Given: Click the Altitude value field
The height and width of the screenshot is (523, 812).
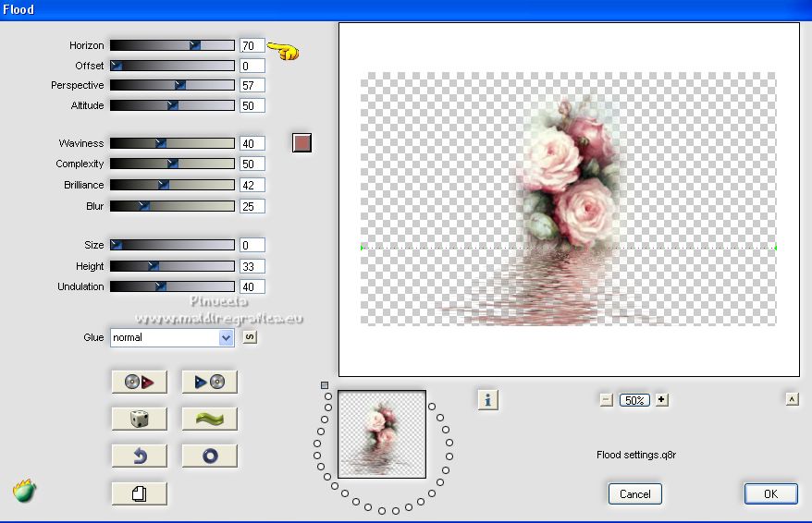Looking at the screenshot, I should [252, 105].
